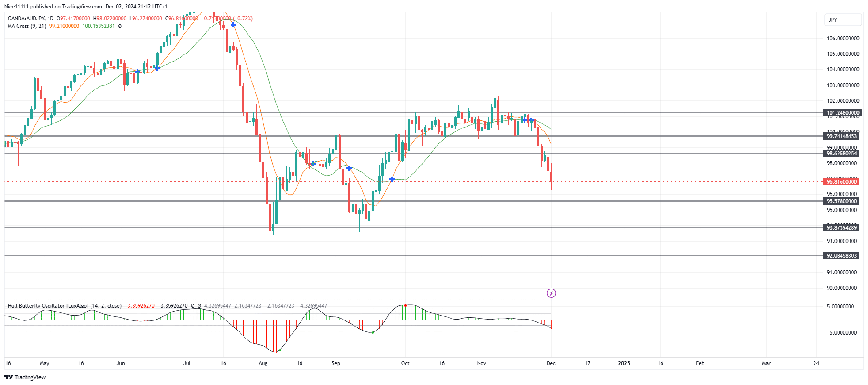Click the Jun label on the time axis
868x385 pixels.
(121, 363)
